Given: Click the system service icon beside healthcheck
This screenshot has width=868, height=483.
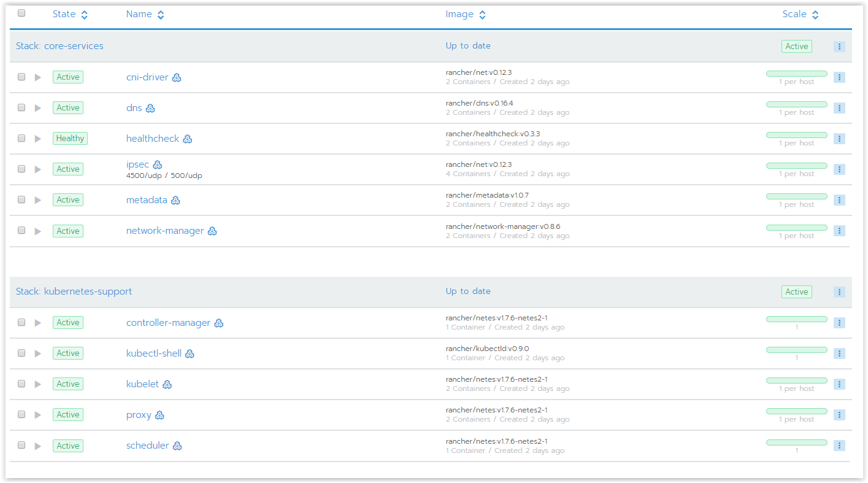Looking at the screenshot, I should coord(188,139).
